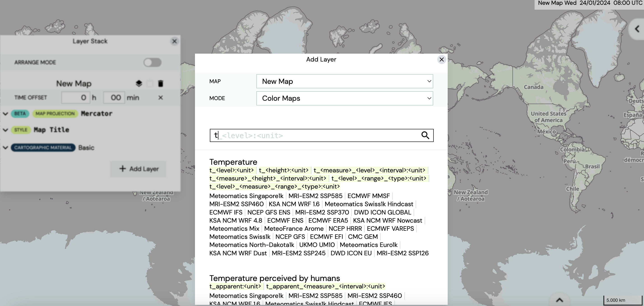Toggle Arrange Mode switch

(152, 62)
